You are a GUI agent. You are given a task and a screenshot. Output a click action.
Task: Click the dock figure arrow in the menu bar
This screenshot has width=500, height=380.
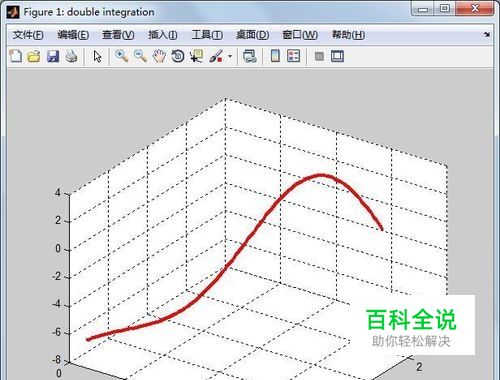click(x=487, y=34)
